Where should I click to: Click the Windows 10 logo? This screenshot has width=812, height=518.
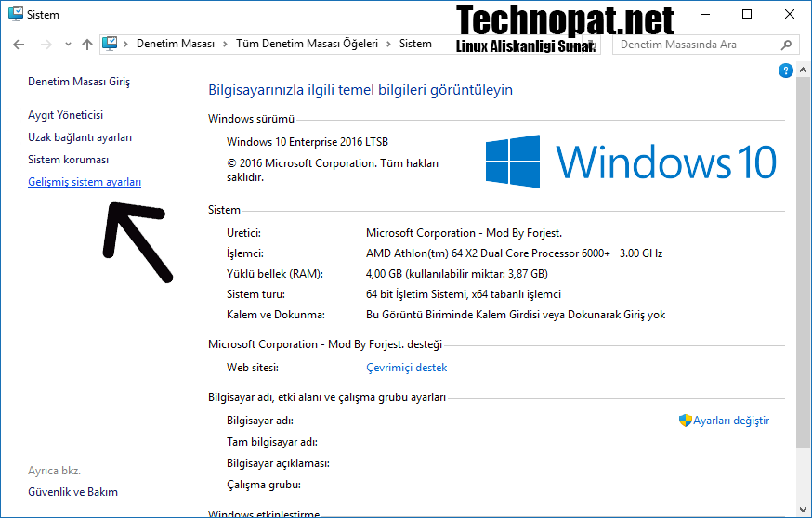631,162
